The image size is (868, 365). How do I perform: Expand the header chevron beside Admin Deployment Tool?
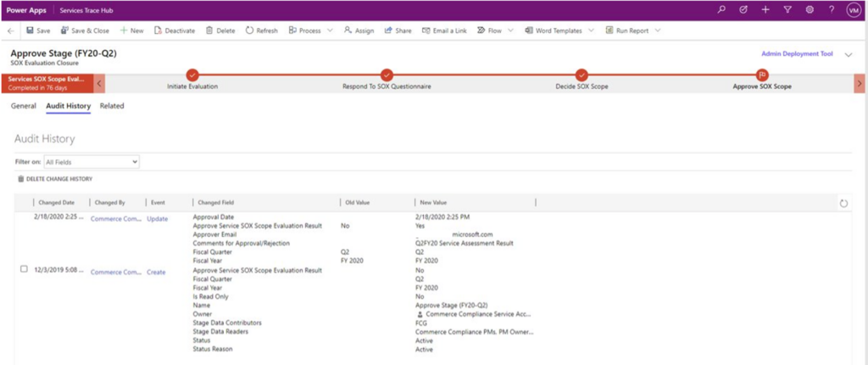pos(848,55)
